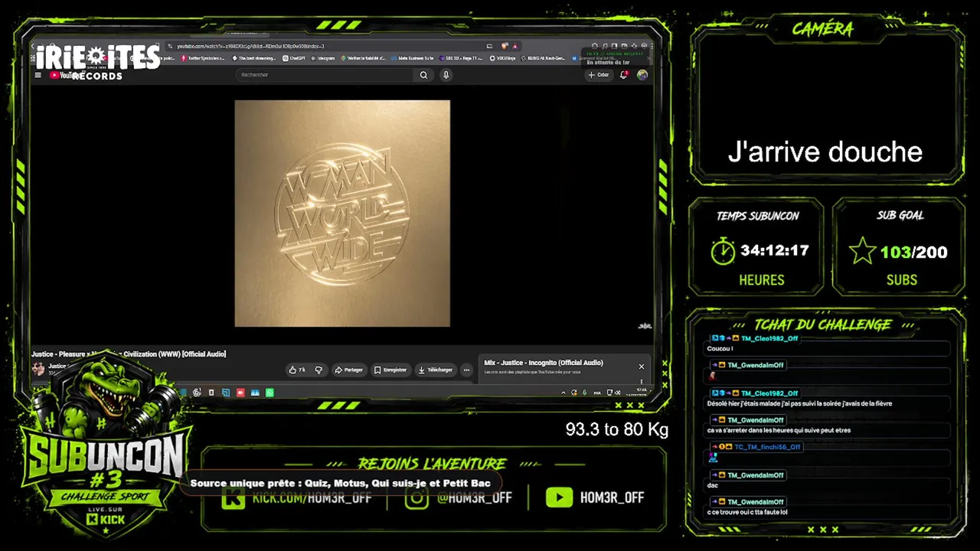Click the YouTube search magnifier button
The width and height of the screenshot is (980, 551).
click(x=423, y=75)
